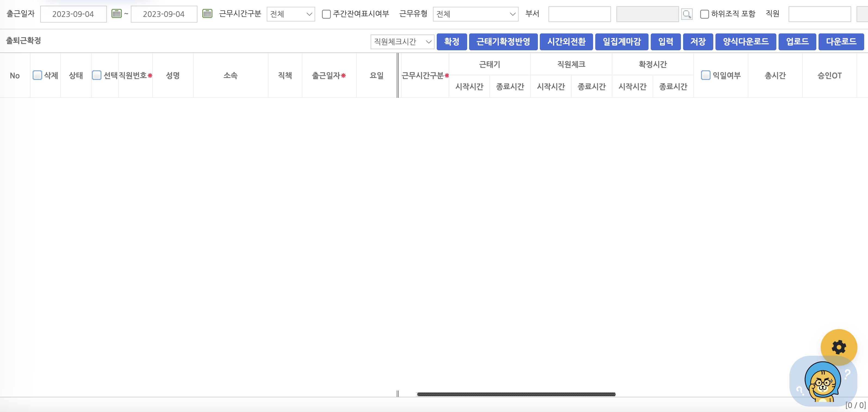
Task: Toggle 하위조직 포함 checkbox
Action: 704,14
